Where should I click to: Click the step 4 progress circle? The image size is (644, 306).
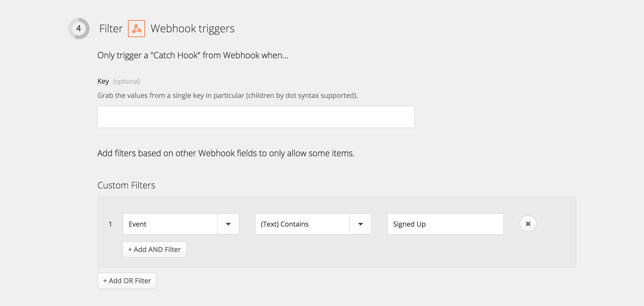[x=79, y=29]
